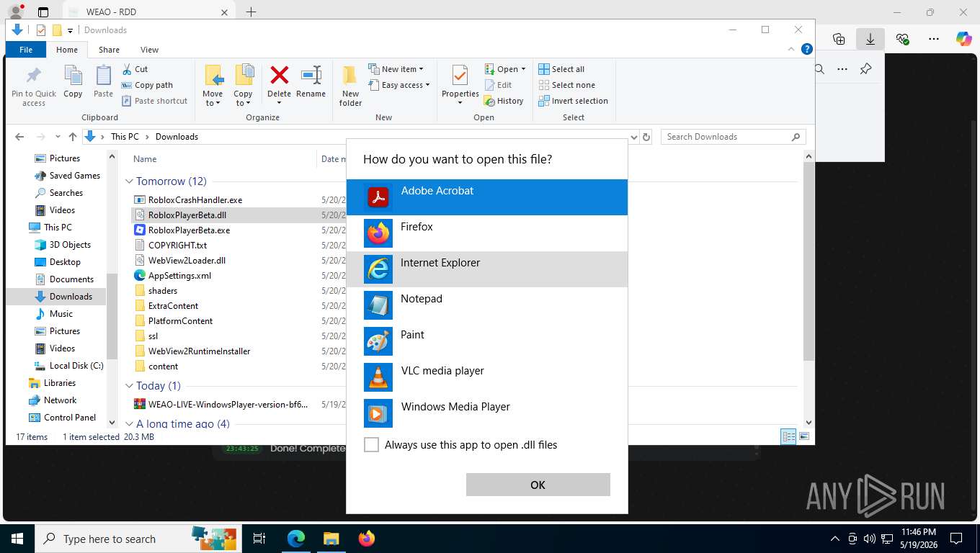Screen dimensions: 980x553
Task: Select RobloxCrashHandler.exe file
Action: (x=195, y=200)
